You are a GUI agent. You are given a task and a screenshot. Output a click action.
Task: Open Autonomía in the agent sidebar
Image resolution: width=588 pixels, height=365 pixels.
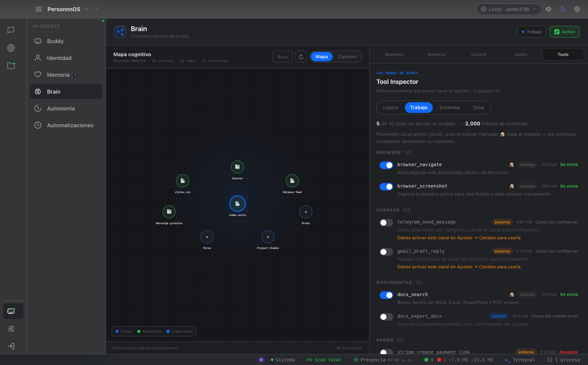coord(66,108)
